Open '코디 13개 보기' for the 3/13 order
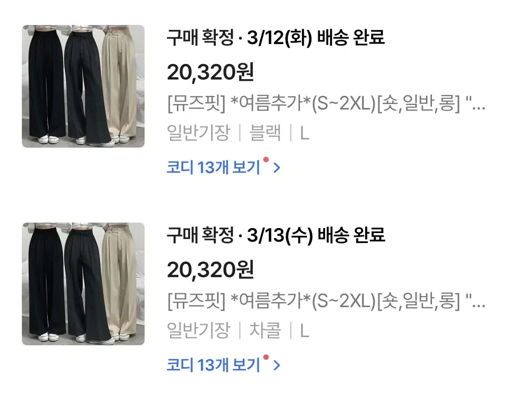The width and height of the screenshot is (532, 398). (213, 365)
